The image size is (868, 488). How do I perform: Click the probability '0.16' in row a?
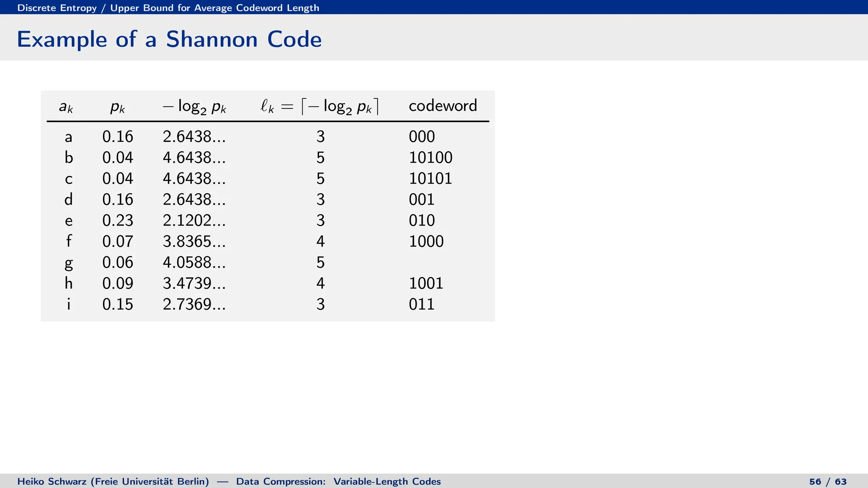coord(118,137)
